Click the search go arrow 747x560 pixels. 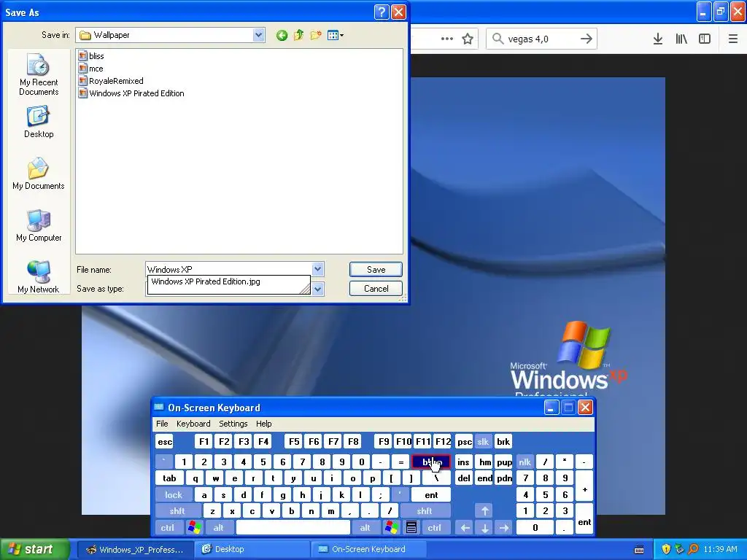[x=587, y=39]
